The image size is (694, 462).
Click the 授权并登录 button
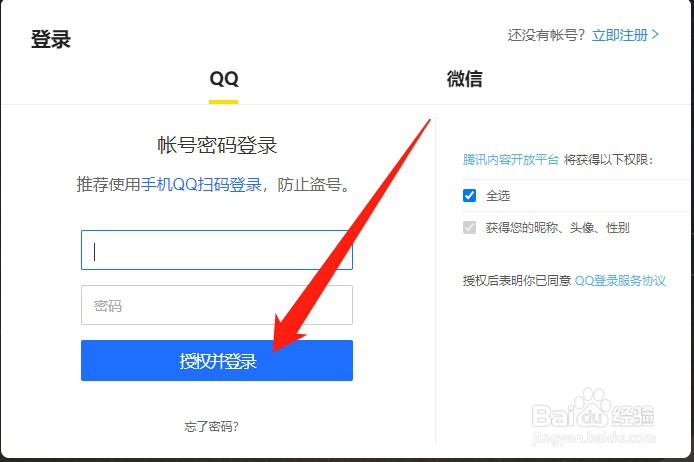217,360
